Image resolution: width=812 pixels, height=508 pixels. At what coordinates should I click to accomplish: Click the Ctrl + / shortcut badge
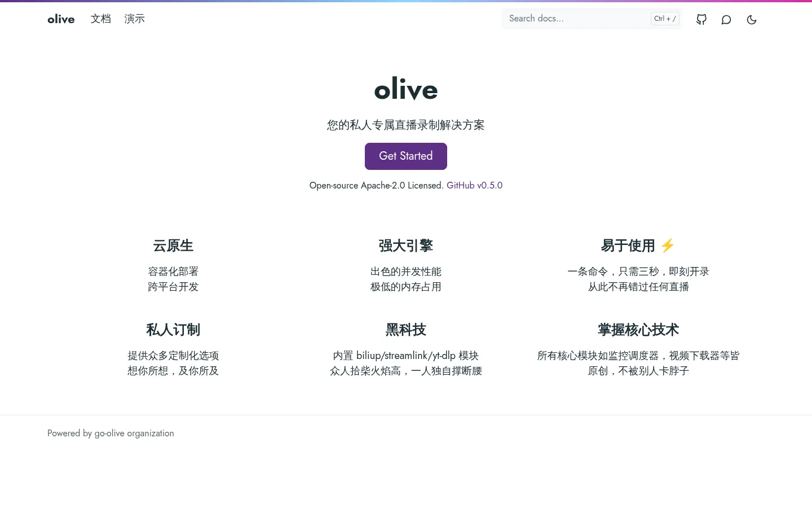click(665, 19)
